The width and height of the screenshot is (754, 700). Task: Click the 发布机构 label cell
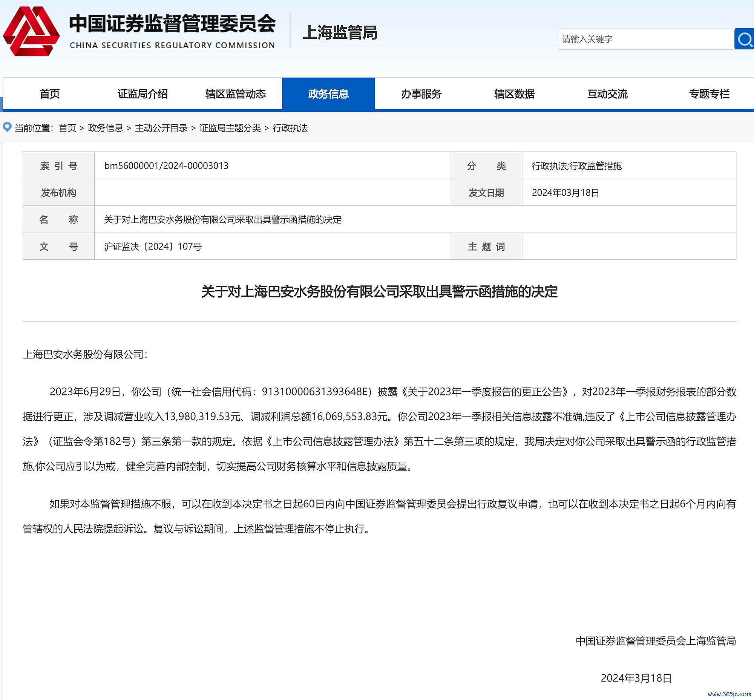tap(59, 193)
